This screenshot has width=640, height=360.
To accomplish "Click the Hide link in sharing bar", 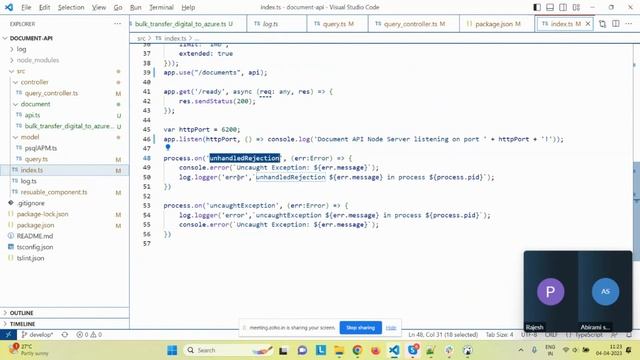I will click(x=391, y=327).
